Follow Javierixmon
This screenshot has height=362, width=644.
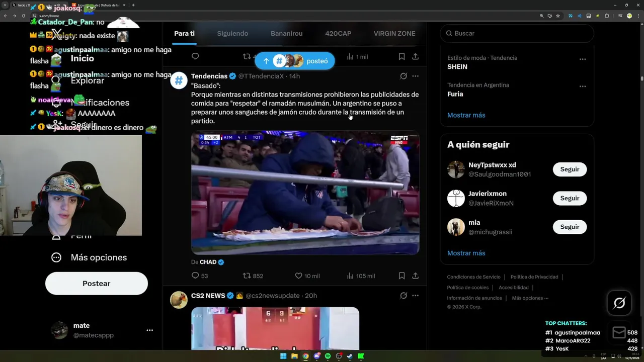pyautogui.click(x=570, y=198)
